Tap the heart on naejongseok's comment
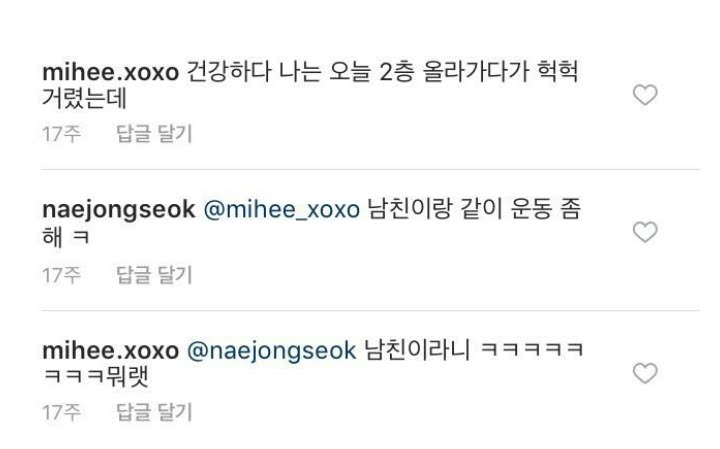The height and width of the screenshot is (449, 720). point(645,232)
